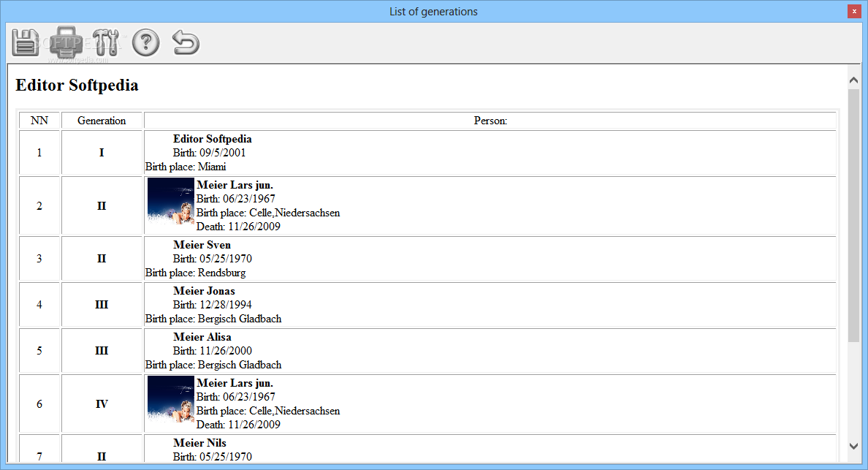Click 'Death: 11/26/2009' in row 6

(x=239, y=425)
